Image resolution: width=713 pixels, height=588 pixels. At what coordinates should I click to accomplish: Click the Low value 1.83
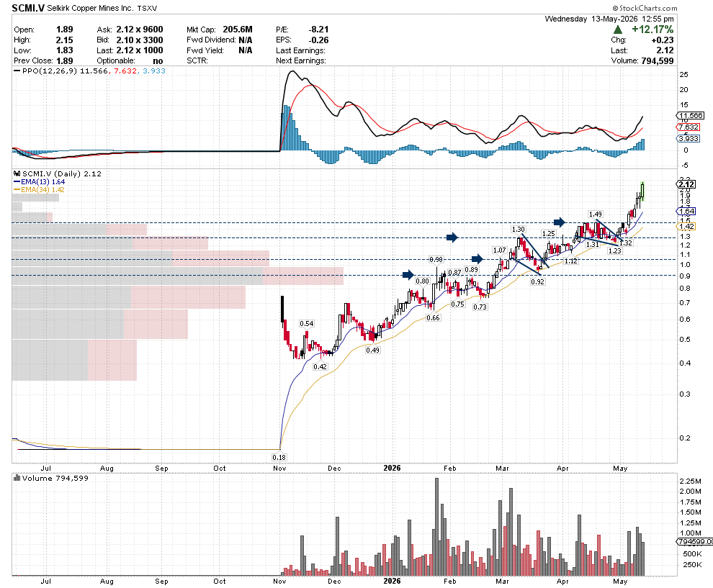point(65,50)
